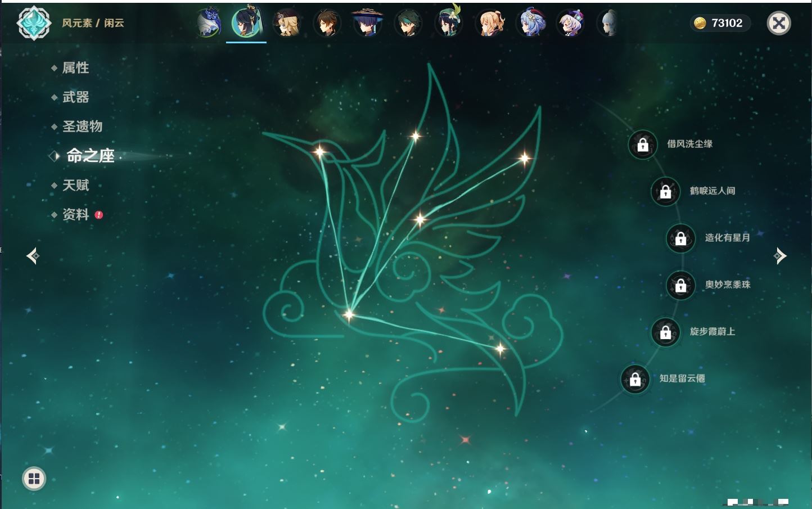812x509 pixels.
Task: Open the locked constellation 旋步霞蔚上
Action: (666, 332)
